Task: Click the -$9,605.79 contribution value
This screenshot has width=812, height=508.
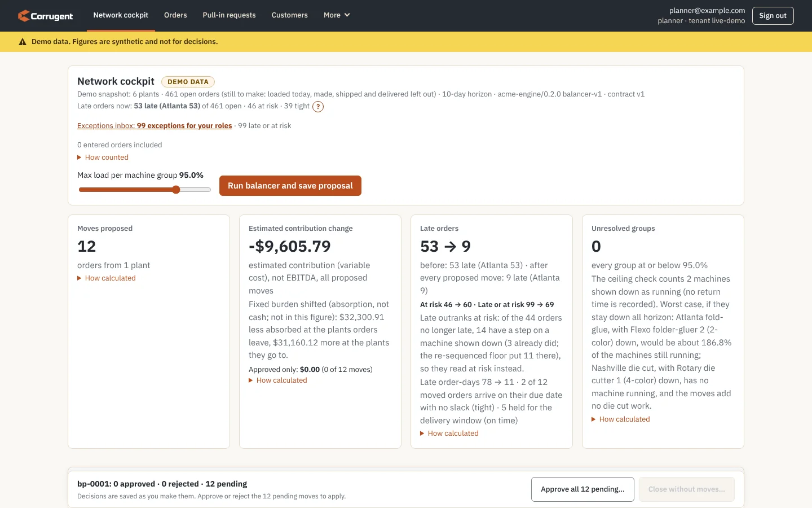Action: click(290, 247)
